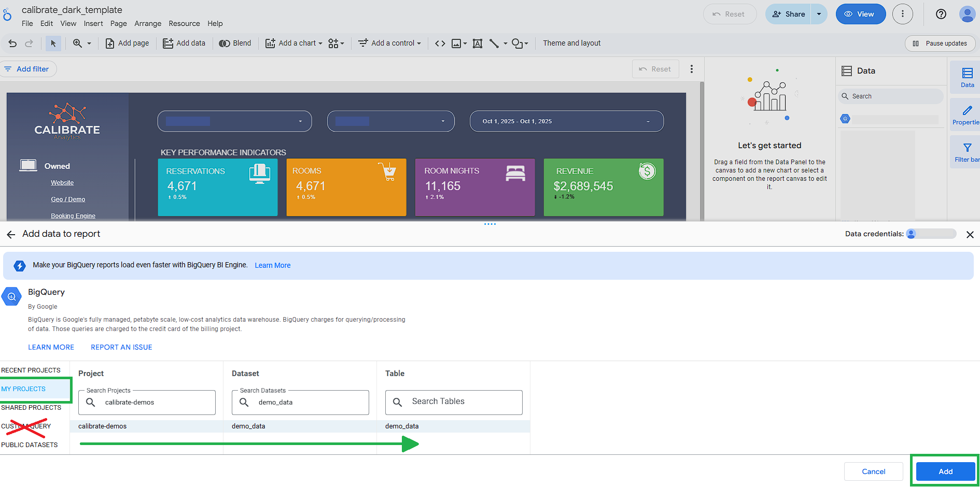Click the Add filter chip
Image resolution: width=980 pixels, height=487 pixels.
[x=27, y=69]
